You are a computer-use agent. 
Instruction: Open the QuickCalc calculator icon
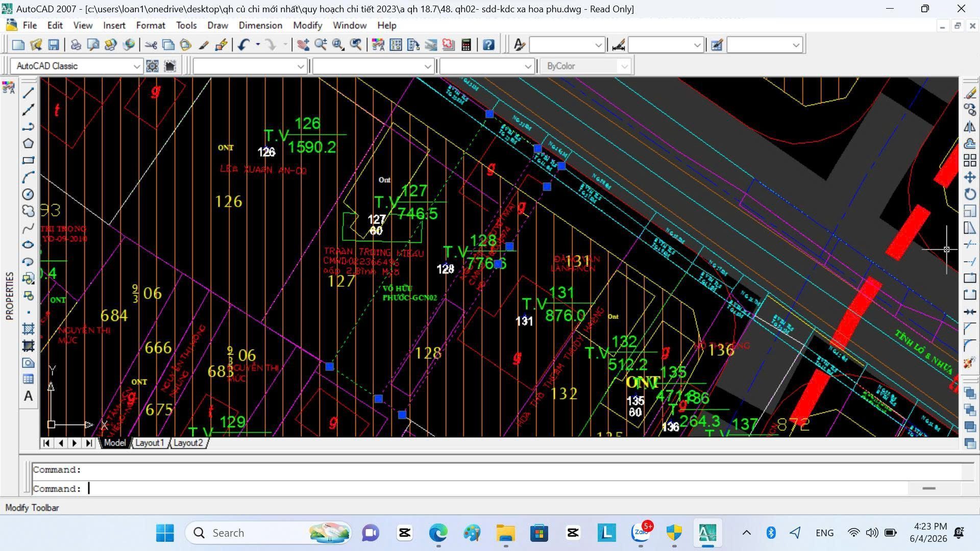465,45
